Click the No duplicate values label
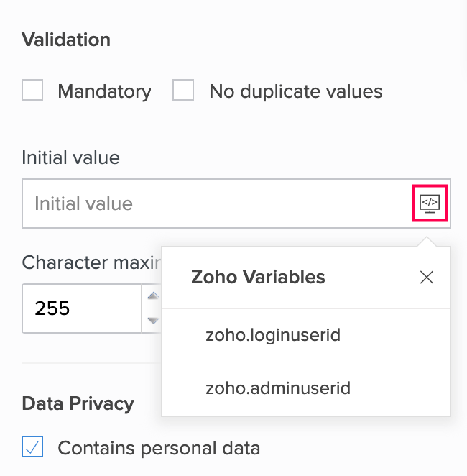Screen dimensions: 467x476 click(x=295, y=91)
